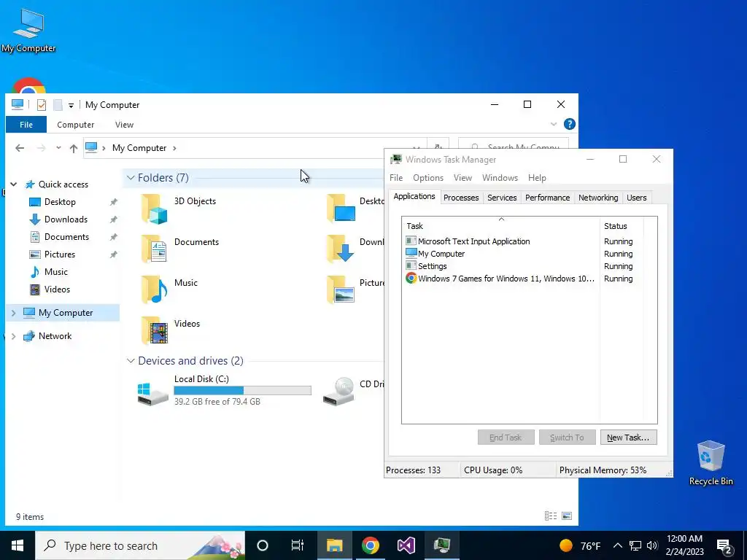
Task: Switch to the Performance tab
Action: 547,198
